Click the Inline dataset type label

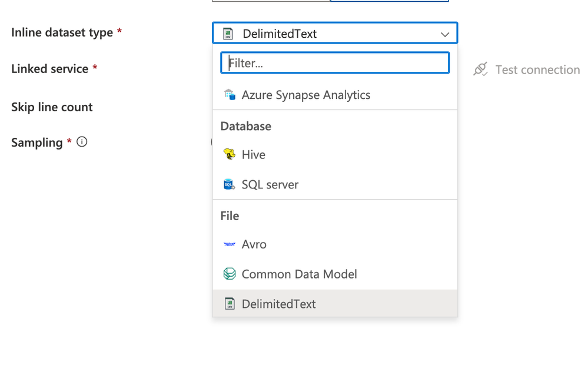coord(62,32)
